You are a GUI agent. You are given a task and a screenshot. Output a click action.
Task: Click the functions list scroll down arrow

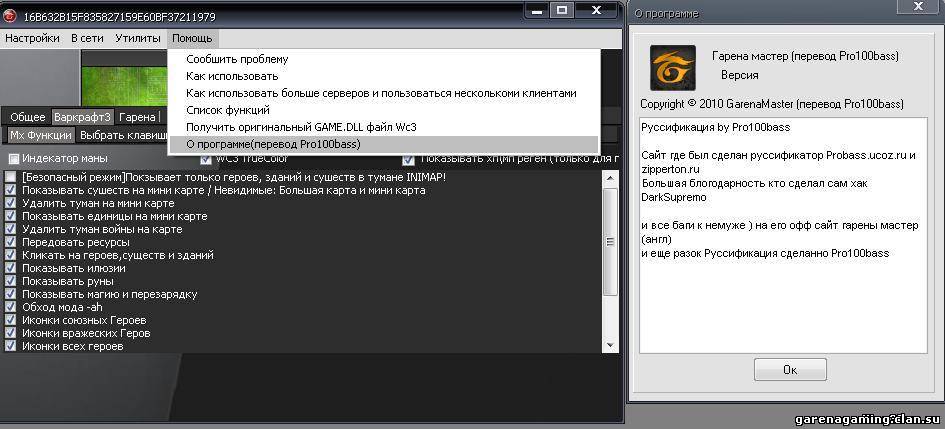(610, 345)
